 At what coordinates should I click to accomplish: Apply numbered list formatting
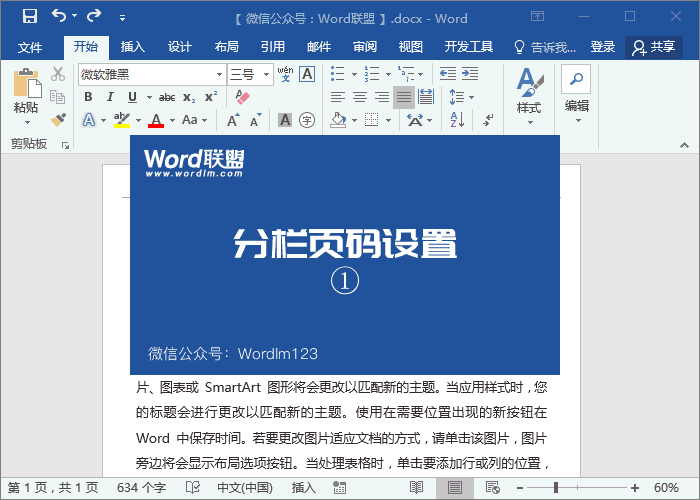coord(371,74)
